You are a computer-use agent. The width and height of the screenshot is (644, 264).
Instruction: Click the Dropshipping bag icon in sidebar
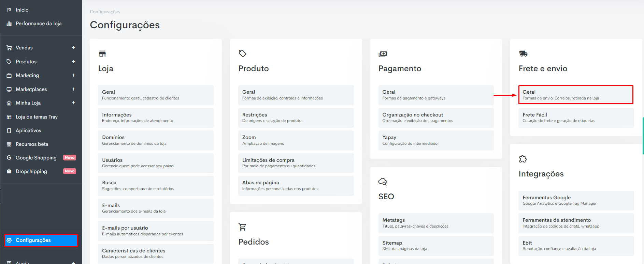click(x=9, y=171)
